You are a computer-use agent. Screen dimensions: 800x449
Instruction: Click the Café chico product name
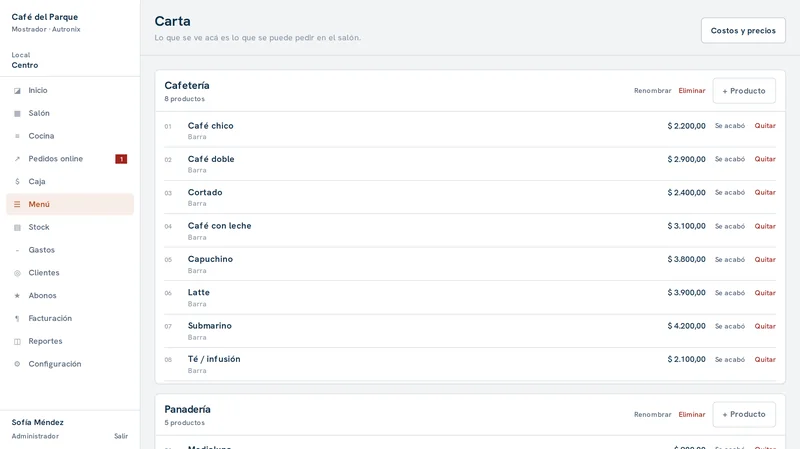click(x=210, y=126)
